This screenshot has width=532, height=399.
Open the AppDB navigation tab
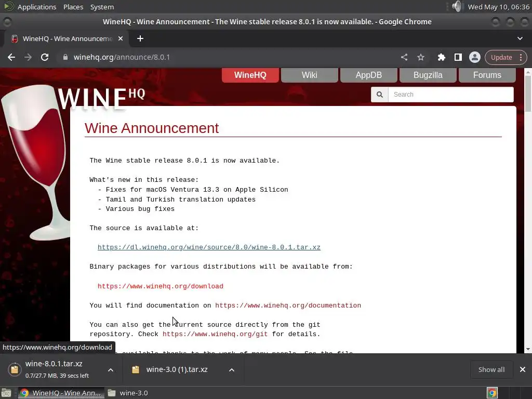pyautogui.click(x=368, y=75)
